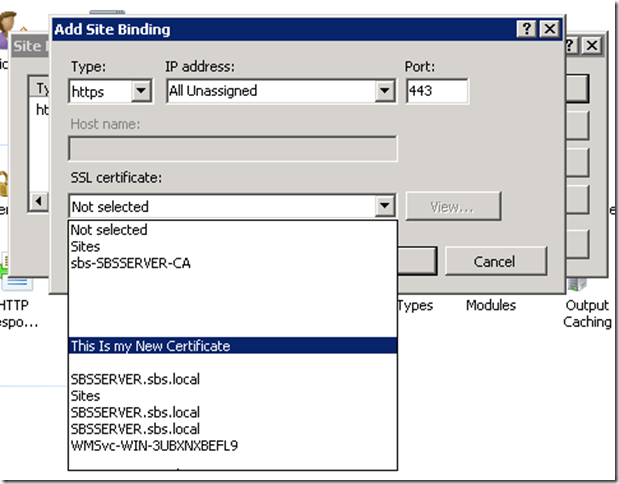Pick WMSvc-WIN-3UBXNXBEFL9 certificate entry

coord(154,445)
